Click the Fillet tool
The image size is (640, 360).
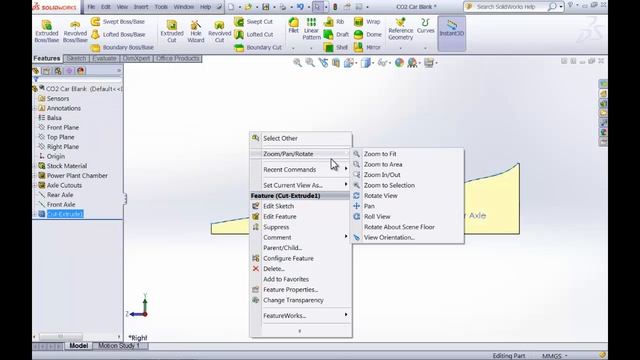tap(293, 26)
